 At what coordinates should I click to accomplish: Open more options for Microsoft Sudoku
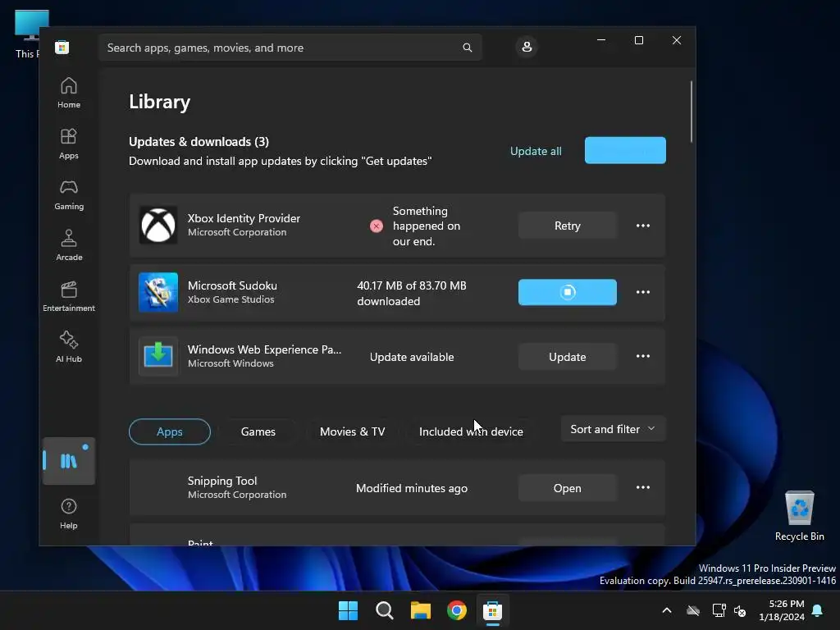pyautogui.click(x=643, y=292)
